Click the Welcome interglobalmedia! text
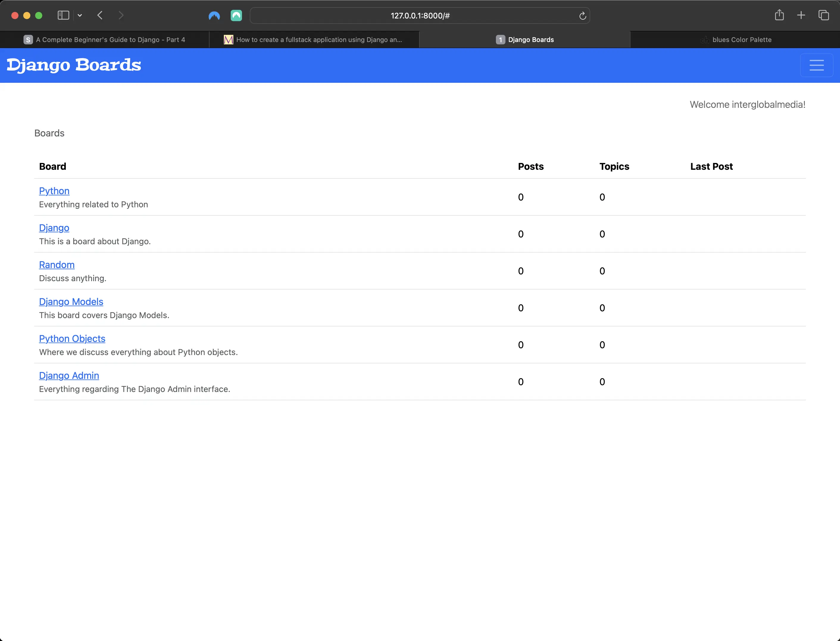Image resolution: width=840 pixels, height=641 pixels. point(747,105)
